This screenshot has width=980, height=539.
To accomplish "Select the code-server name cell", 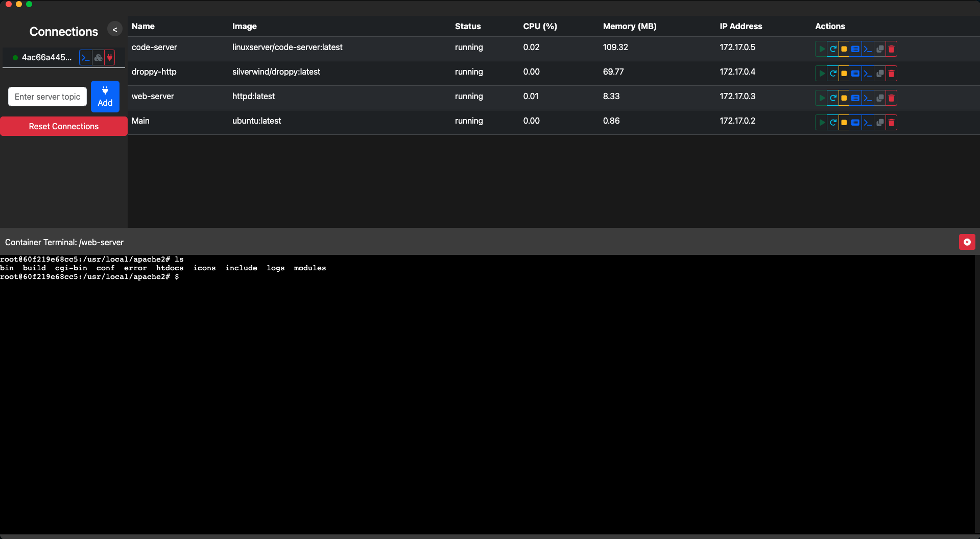I will [154, 47].
